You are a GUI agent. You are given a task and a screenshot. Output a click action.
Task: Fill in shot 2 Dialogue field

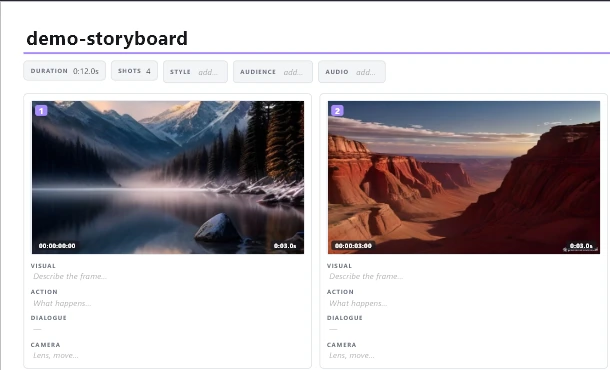pos(464,329)
